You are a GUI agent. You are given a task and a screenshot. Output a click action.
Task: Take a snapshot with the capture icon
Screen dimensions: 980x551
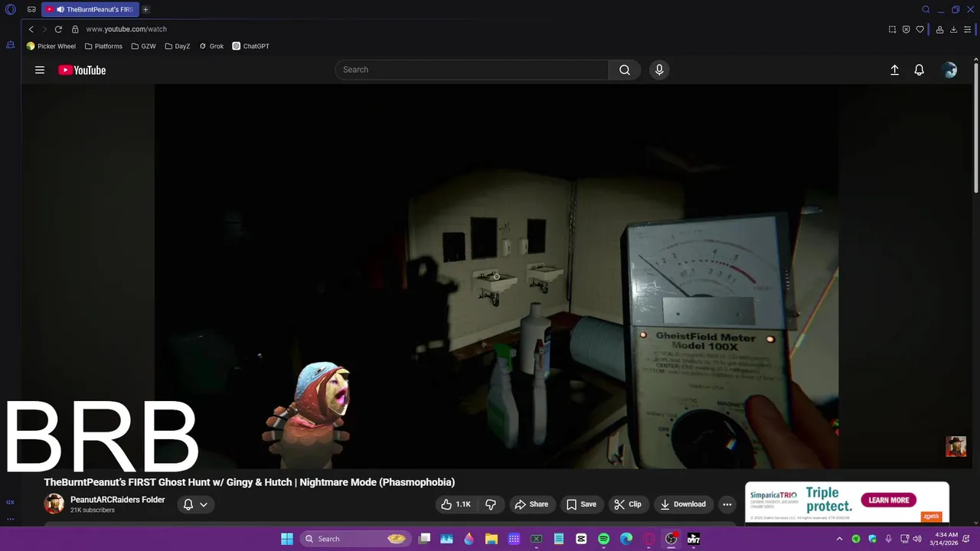[892, 29]
